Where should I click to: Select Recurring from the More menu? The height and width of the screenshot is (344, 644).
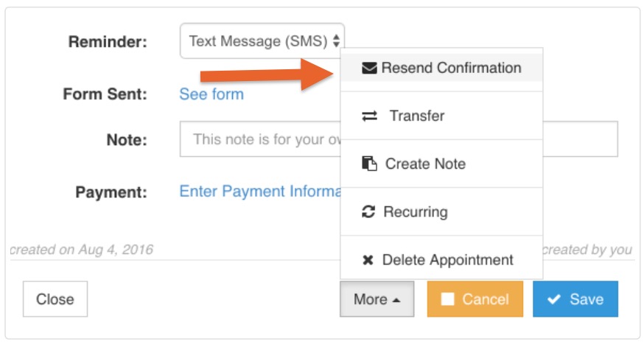(441, 212)
